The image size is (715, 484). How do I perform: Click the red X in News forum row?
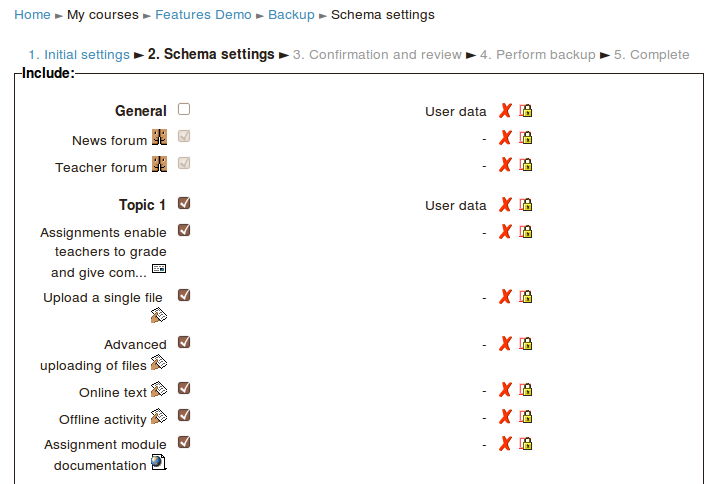(505, 138)
